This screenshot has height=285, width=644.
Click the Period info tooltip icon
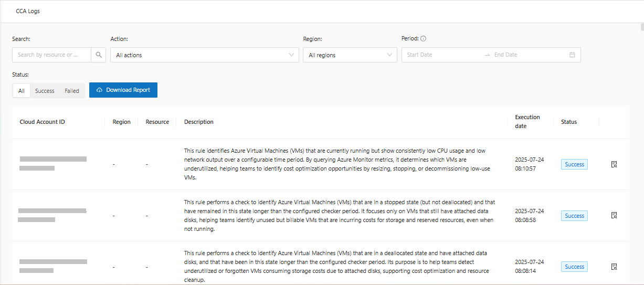[x=423, y=38]
